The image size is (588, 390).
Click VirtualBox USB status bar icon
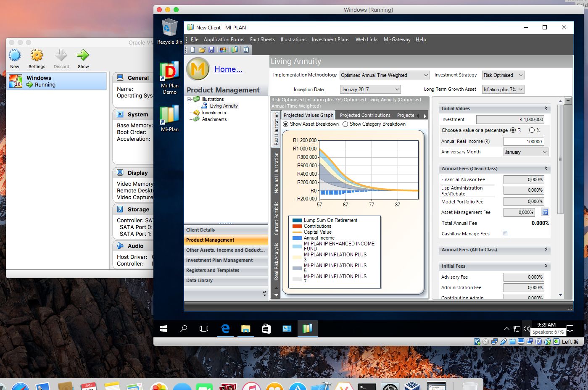(x=503, y=342)
